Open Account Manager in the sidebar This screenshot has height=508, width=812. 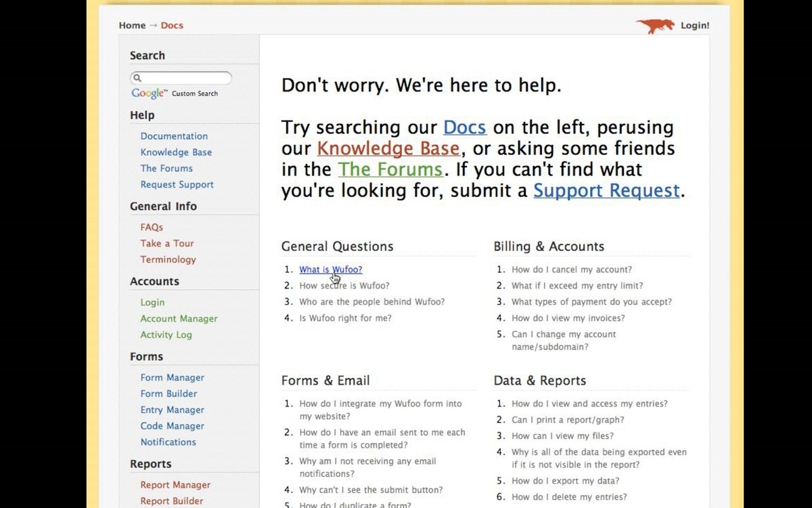(x=179, y=319)
